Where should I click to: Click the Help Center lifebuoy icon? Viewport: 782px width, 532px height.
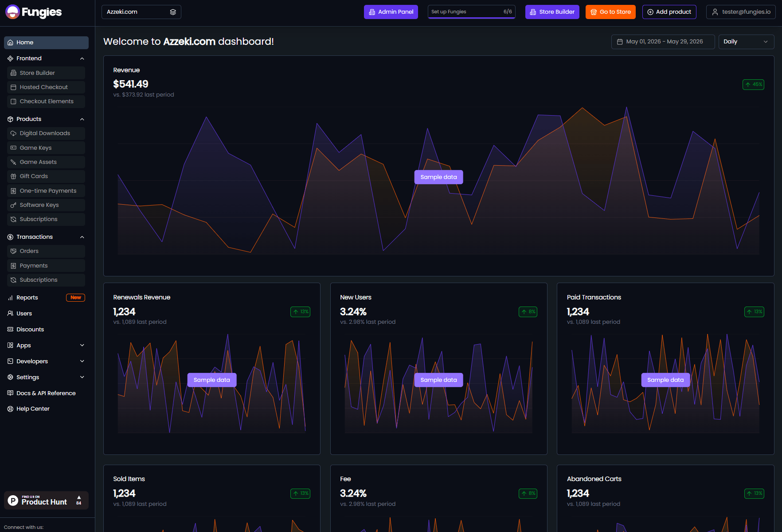[x=10, y=409]
